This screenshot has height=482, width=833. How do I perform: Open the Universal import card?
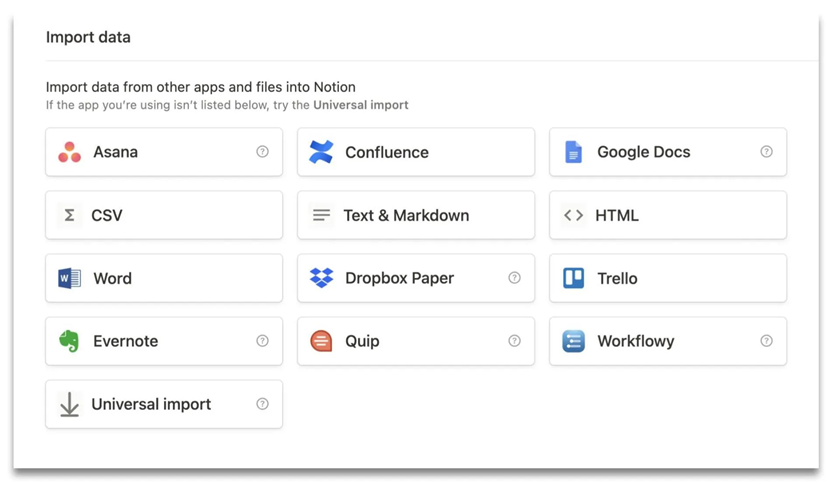tap(164, 404)
